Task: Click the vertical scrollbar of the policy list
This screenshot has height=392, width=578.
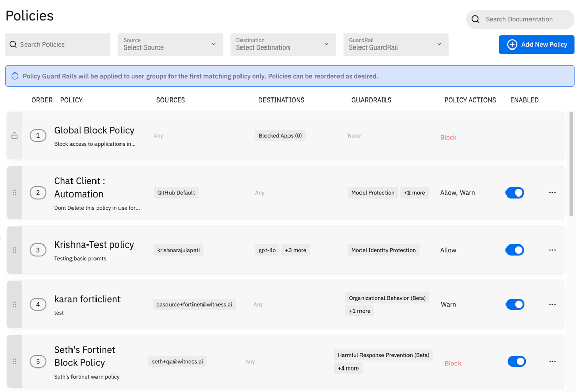Action: click(x=571, y=163)
